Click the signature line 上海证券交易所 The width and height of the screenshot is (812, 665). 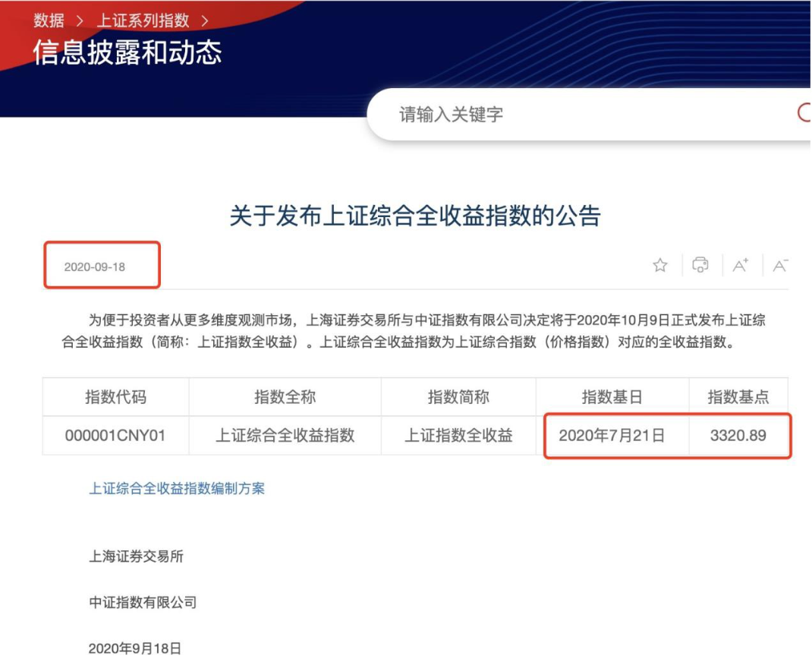click(136, 556)
